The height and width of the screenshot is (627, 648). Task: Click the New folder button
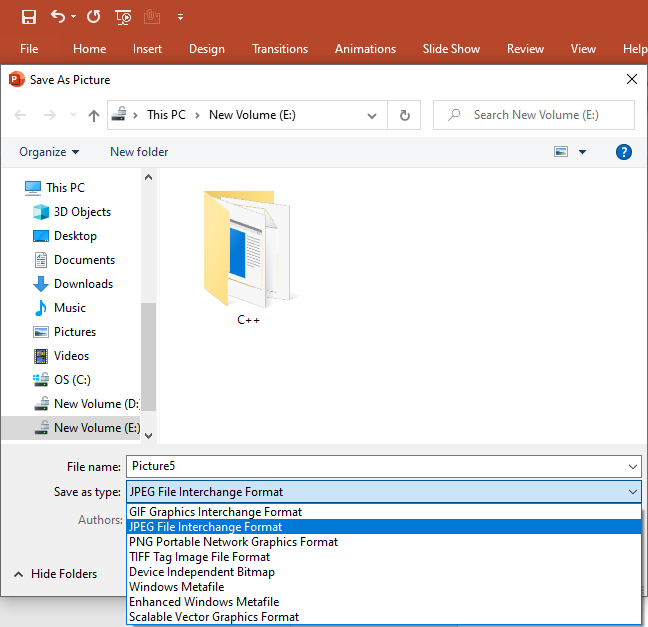tap(139, 152)
